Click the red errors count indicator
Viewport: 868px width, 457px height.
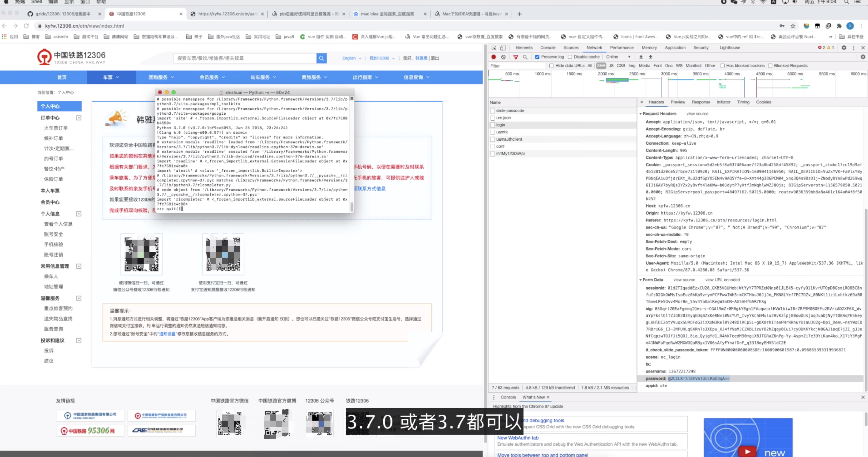(x=822, y=47)
